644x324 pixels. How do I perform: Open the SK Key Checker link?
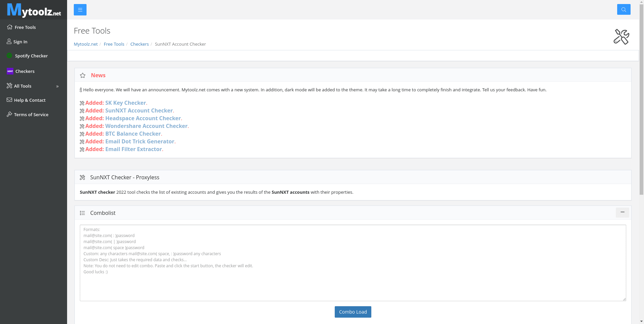(x=125, y=103)
